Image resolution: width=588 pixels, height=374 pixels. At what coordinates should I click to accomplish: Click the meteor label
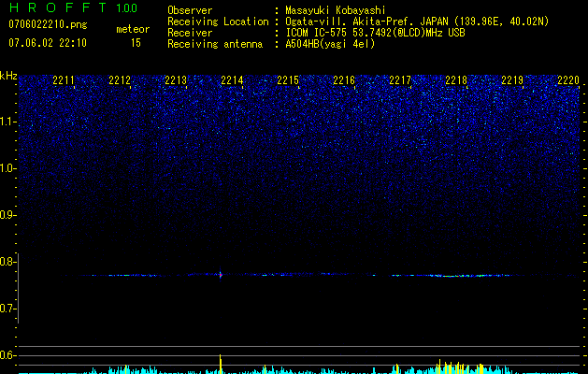[133, 29]
